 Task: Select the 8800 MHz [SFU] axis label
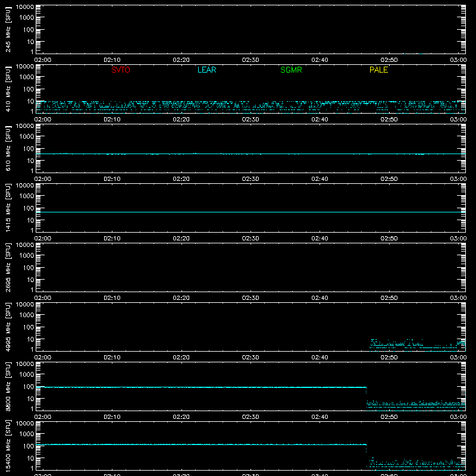click(8, 387)
